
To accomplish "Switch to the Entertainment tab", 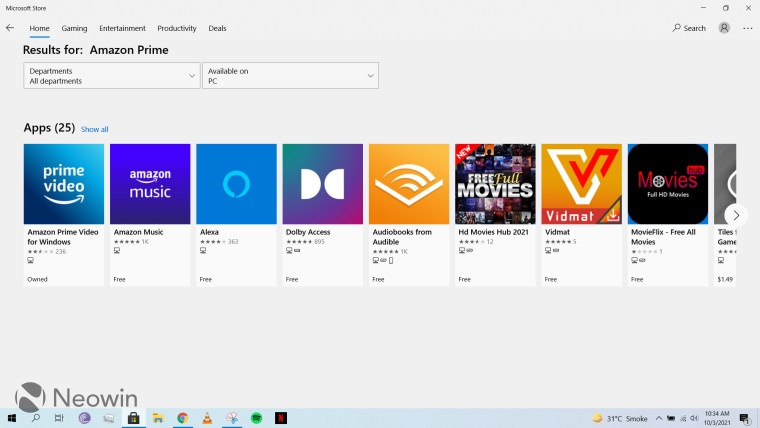I will 122,28.
